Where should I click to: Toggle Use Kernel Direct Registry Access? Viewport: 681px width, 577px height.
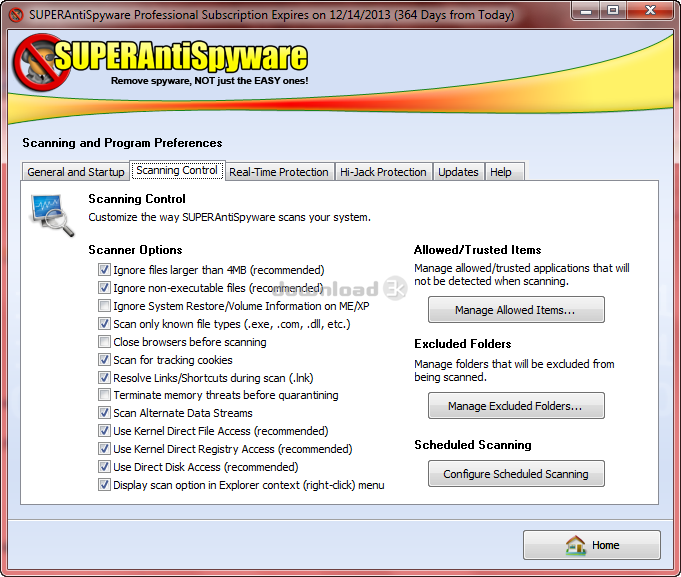click(x=104, y=449)
